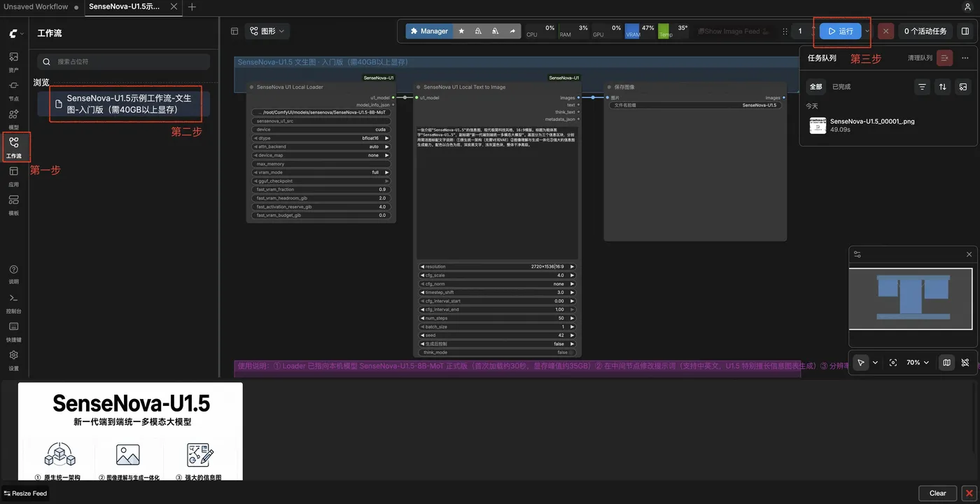Open the 模型 model library panel

pyautogui.click(x=13, y=118)
